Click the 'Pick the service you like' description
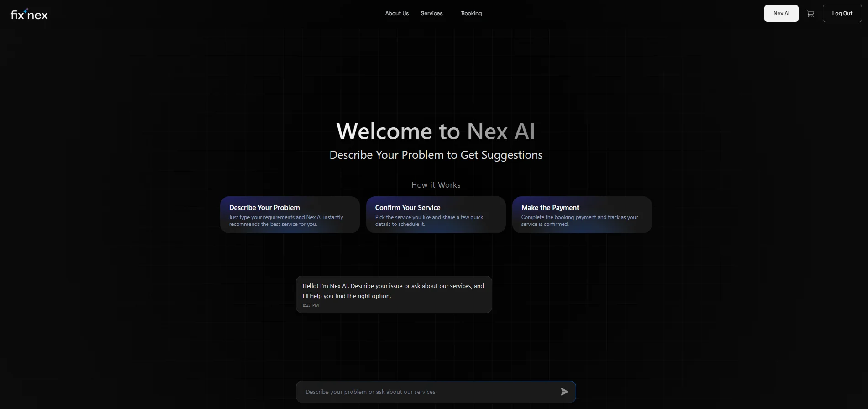Viewport: 868px width, 409px height. (x=429, y=221)
